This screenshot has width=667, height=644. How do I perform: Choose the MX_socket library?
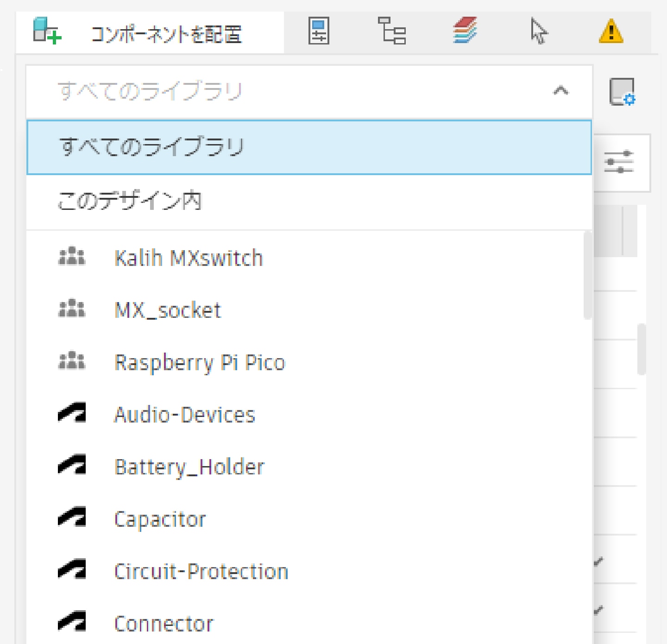pyautogui.click(x=168, y=310)
